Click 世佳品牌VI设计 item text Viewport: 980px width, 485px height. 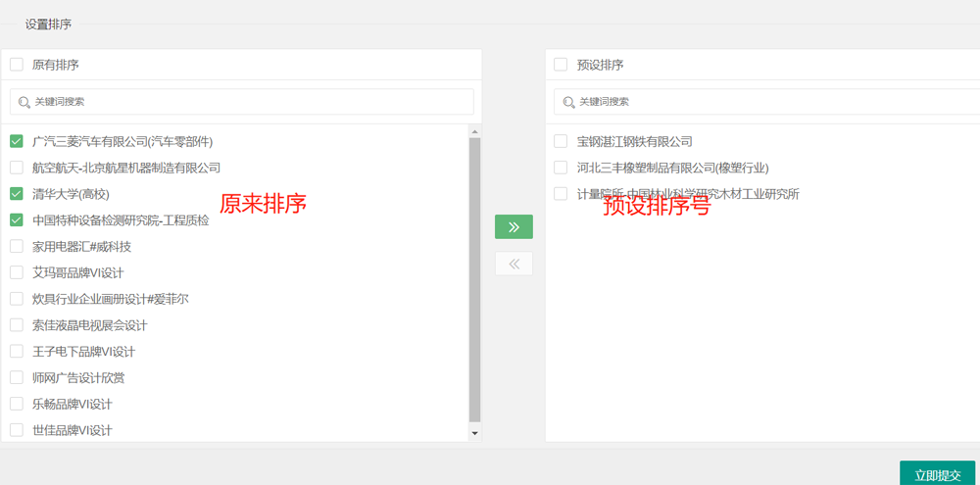72,431
